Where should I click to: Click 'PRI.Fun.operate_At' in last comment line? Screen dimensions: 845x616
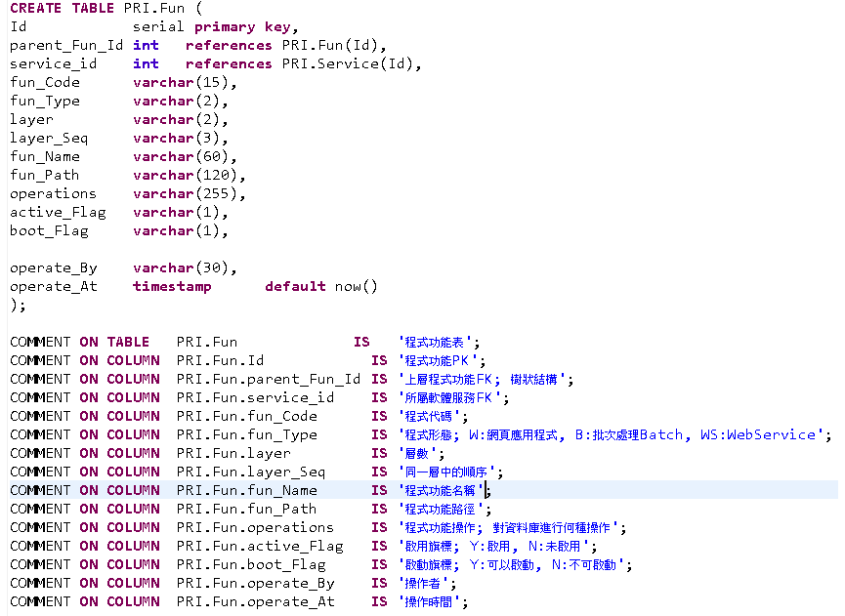(255, 602)
